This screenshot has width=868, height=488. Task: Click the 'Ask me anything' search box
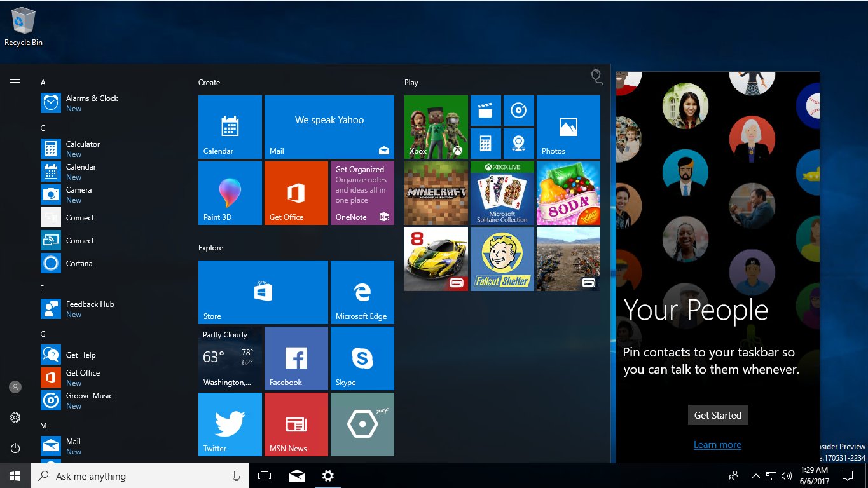[140, 475]
